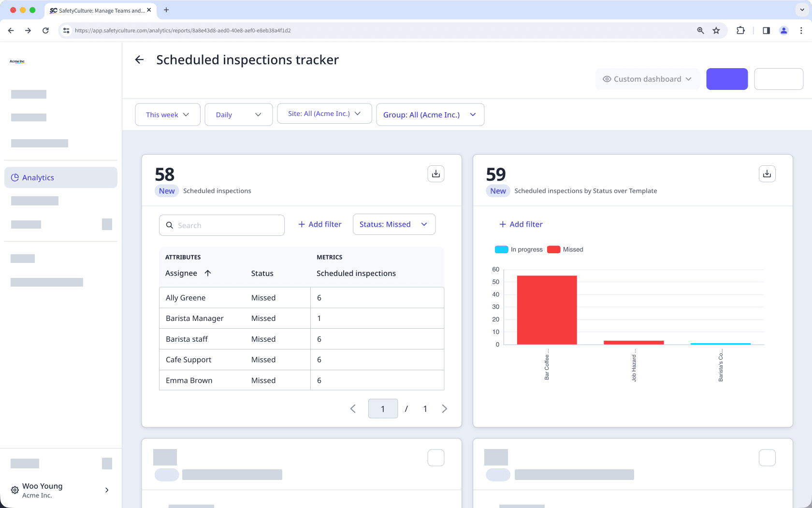Viewport: 812px width, 508px height.
Task: Open the This week date range dropdown
Action: (167, 115)
